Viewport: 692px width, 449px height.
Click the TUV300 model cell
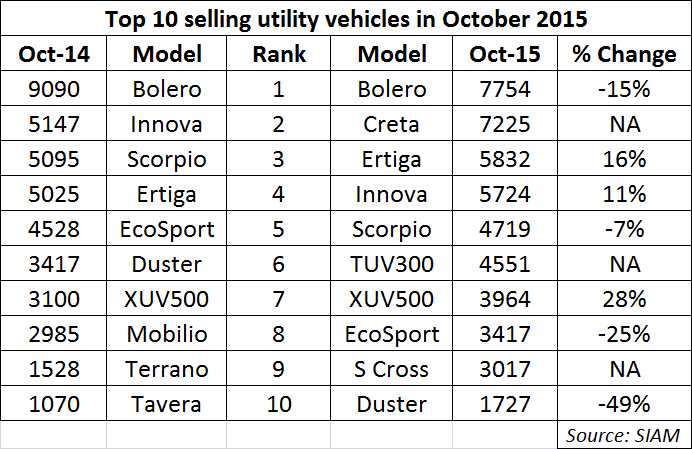(x=392, y=264)
